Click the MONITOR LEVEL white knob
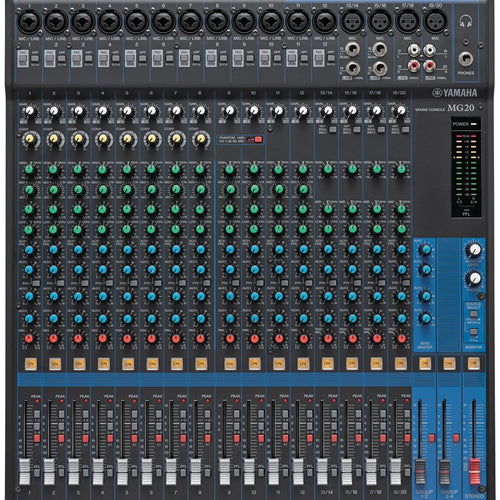500x500 pixels. tap(475, 249)
